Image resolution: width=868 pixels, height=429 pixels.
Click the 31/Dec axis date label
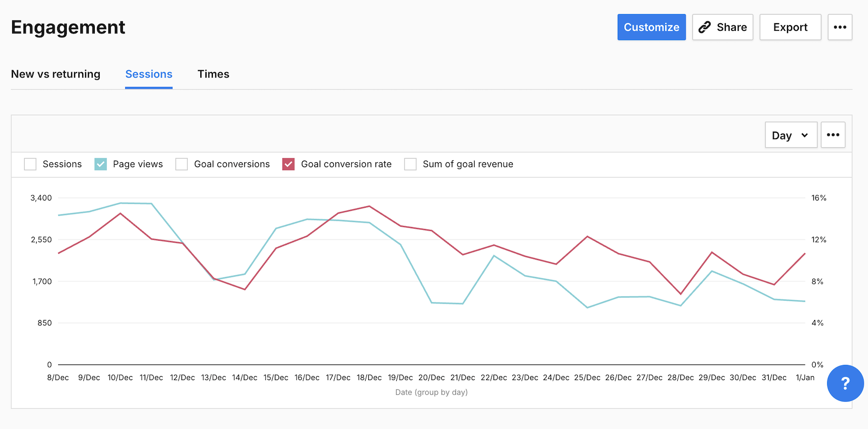774,378
